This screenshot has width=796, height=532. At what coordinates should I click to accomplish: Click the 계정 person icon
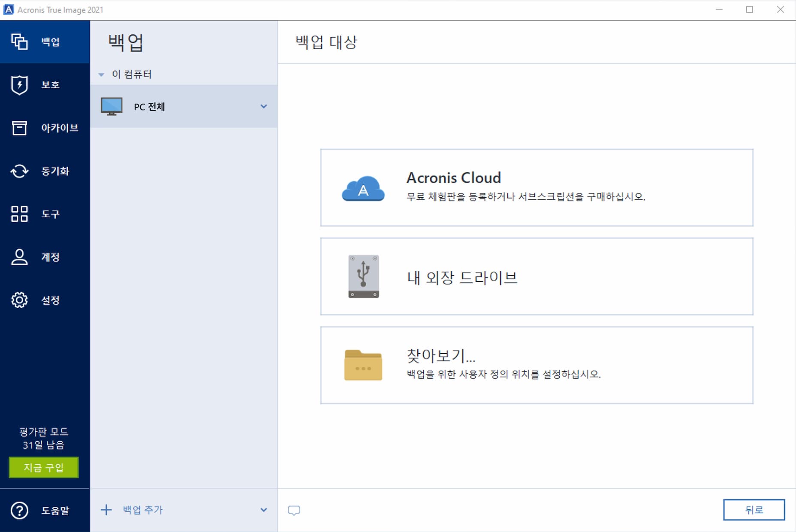click(x=19, y=257)
